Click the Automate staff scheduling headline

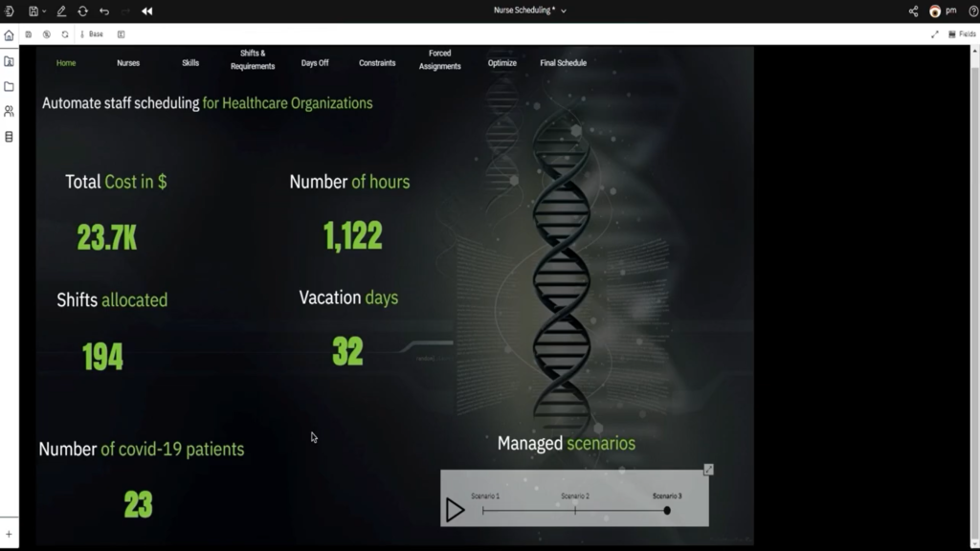(207, 103)
